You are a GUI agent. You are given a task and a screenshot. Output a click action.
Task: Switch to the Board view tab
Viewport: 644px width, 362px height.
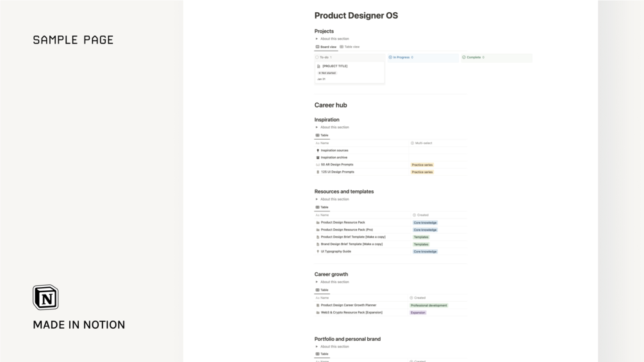[x=326, y=47]
